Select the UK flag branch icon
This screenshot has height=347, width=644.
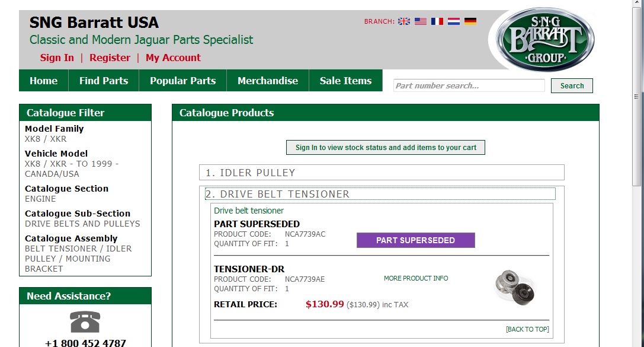(x=403, y=21)
